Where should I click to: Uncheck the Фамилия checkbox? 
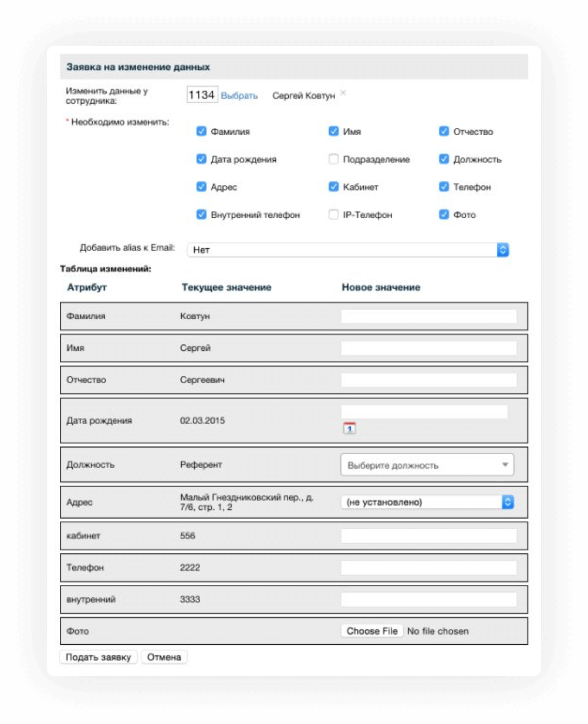point(201,131)
